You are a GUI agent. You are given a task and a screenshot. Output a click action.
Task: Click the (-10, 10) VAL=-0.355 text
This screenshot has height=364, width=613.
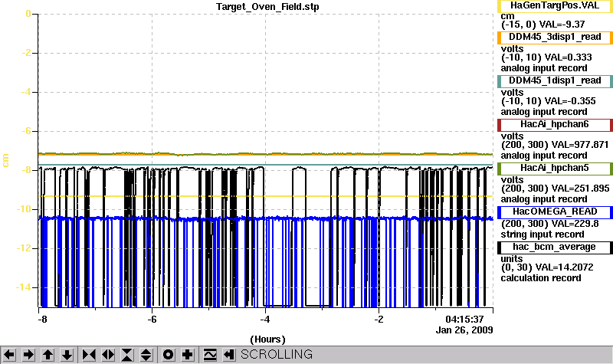coord(548,101)
